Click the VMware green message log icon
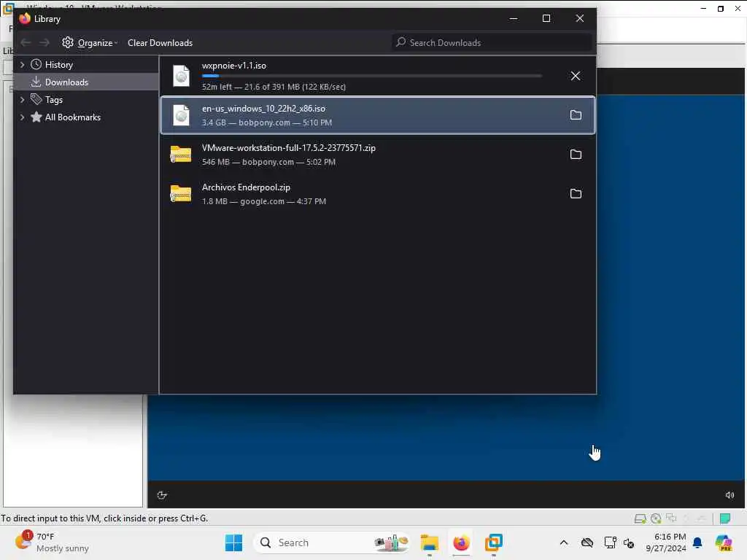Image resolution: width=747 pixels, height=560 pixels. [x=725, y=518]
